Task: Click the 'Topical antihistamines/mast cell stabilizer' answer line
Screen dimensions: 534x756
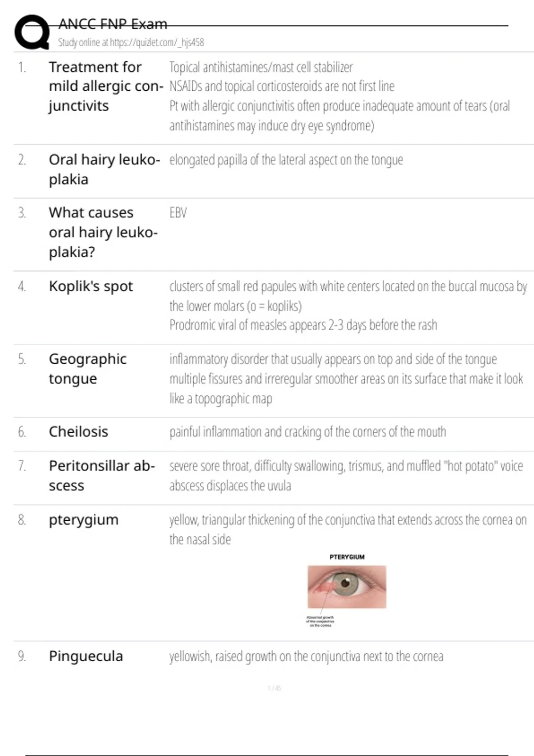Action: click(261, 67)
